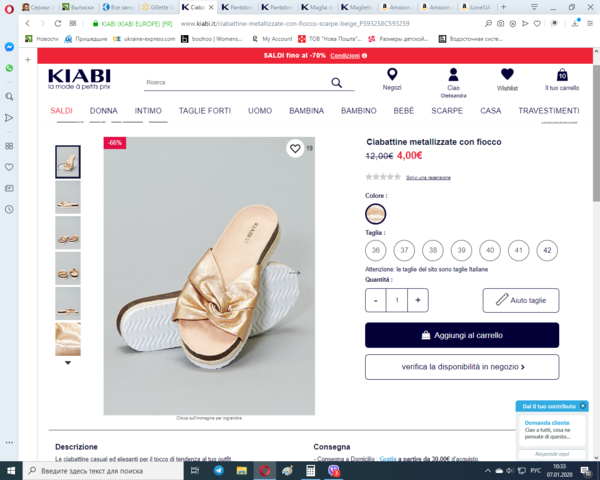Open Speed Dial from sidebar
The image size is (600, 480).
coord(9,146)
